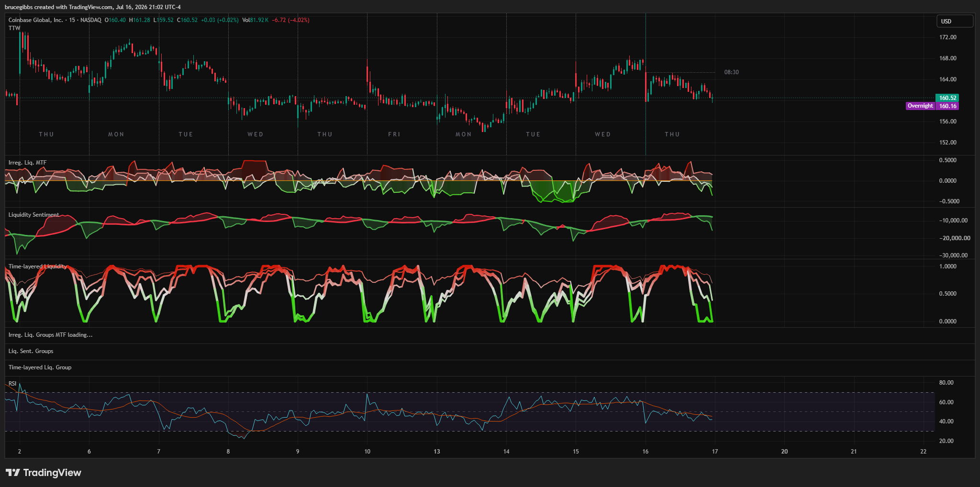
Task: Click the green 160.52 last price tag
Action: pos(947,98)
